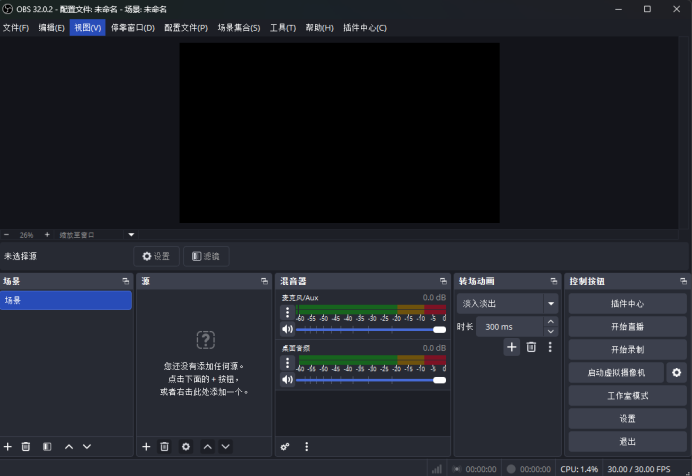Open source properties gear in the Sources panel
The height and width of the screenshot is (476, 692).
185,446
